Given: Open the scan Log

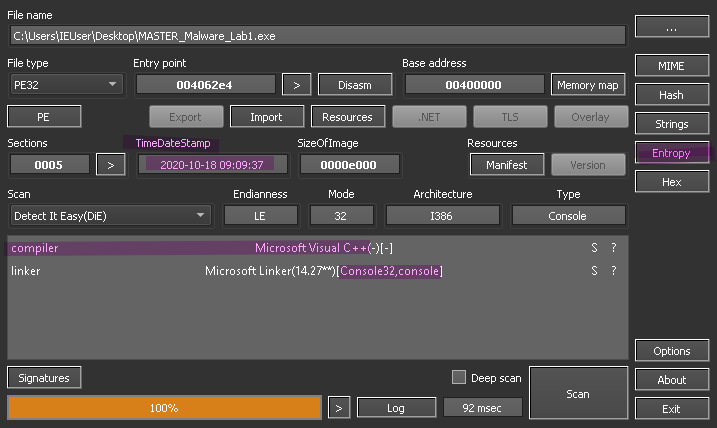Looking at the screenshot, I should coord(396,408).
